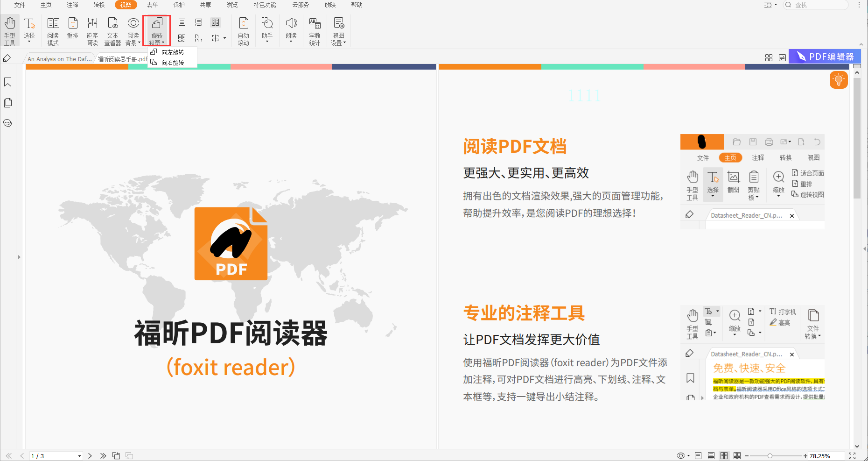868x461 pixels.
Task: Switch to 福昕阅读器手册.pdf document tab
Action: click(x=122, y=59)
